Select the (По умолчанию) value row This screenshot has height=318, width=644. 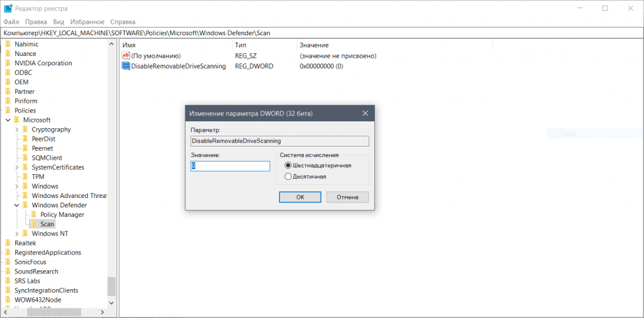click(x=156, y=56)
